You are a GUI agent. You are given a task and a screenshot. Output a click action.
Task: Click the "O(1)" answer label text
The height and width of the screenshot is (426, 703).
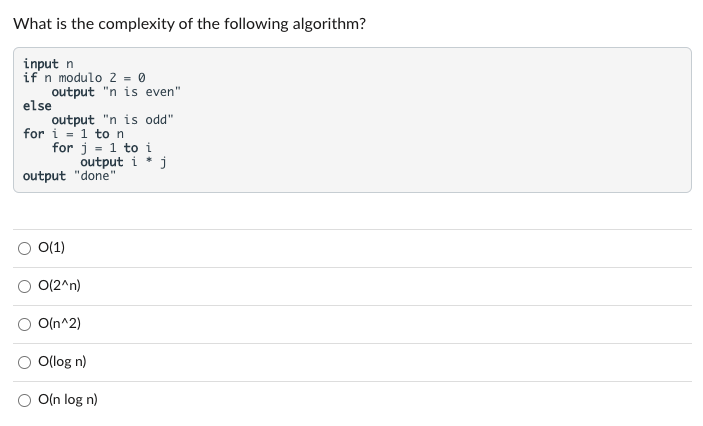[52, 247]
